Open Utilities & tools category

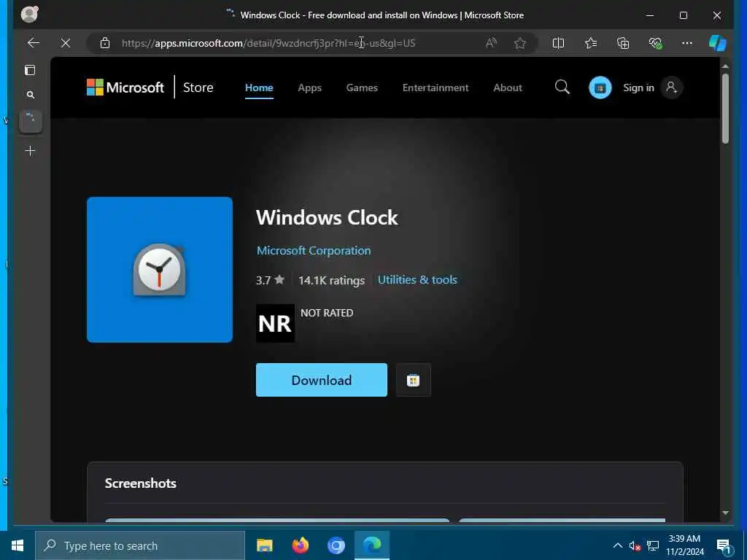[417, 279]
